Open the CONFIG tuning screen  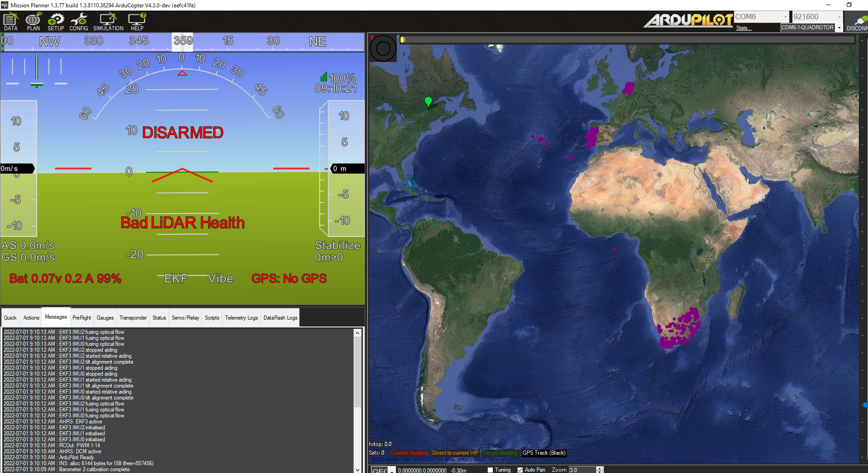79,22
